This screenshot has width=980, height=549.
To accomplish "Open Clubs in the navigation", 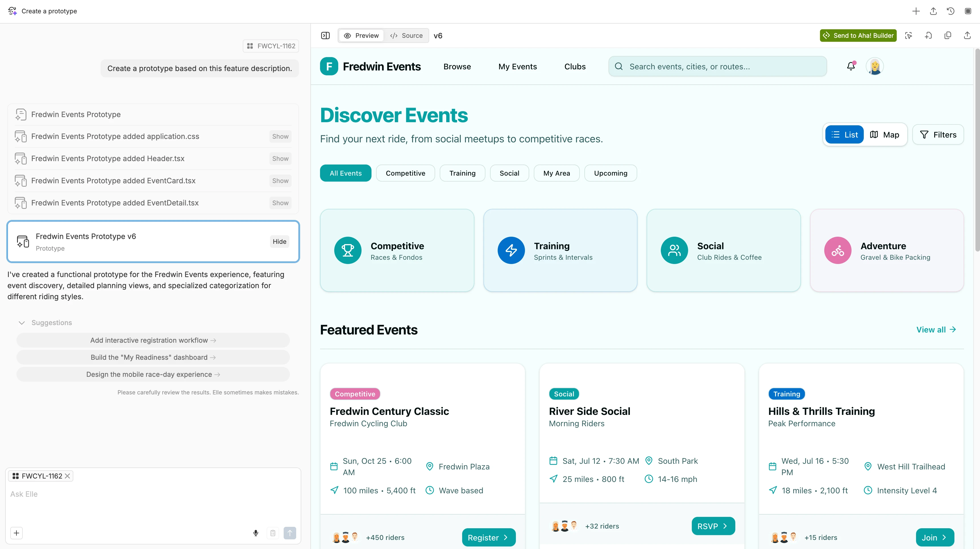I will click(x=575, y=66).
